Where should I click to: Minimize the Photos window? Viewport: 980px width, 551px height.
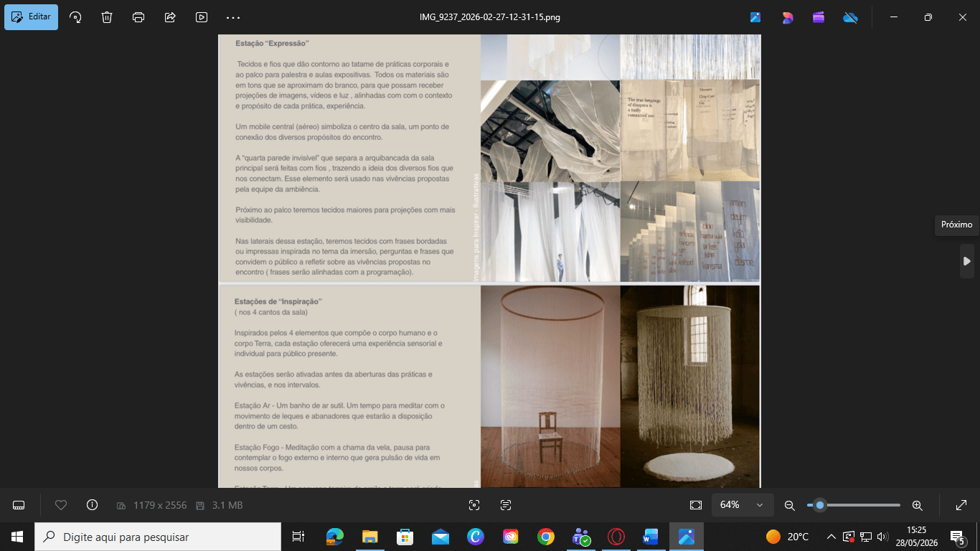[x=894, y=17]
